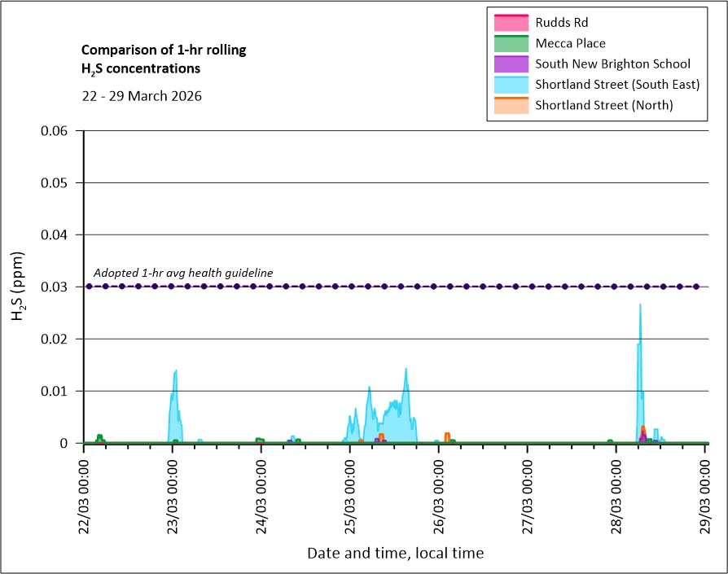Click the 'Adopted 1-hr avg health guideline' annotation
Screen dimensions: 728x574
point(183,273)
